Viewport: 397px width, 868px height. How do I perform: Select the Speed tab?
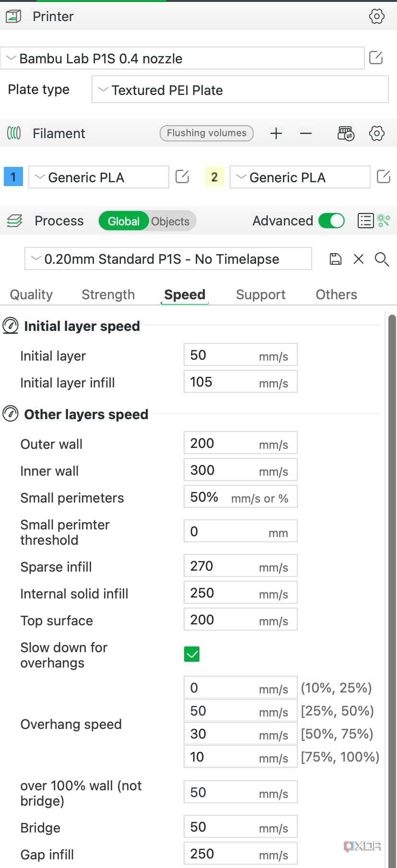[x=185, y=294]
